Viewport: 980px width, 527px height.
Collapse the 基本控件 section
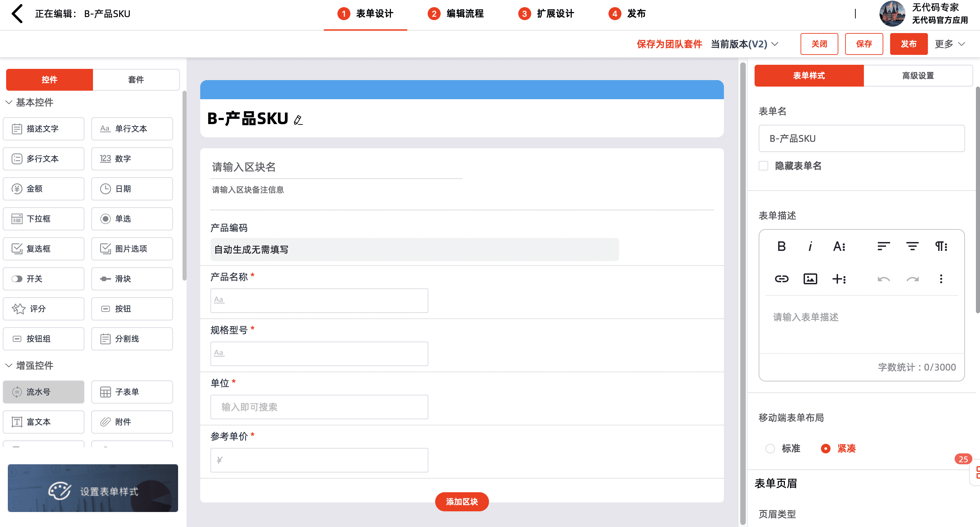coord(9,102)
